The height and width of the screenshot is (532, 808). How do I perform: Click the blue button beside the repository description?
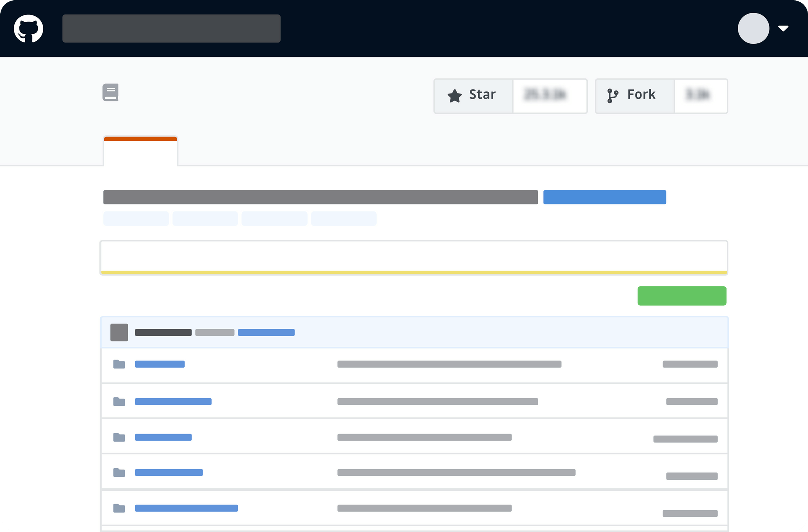click(x=604, y=197)
